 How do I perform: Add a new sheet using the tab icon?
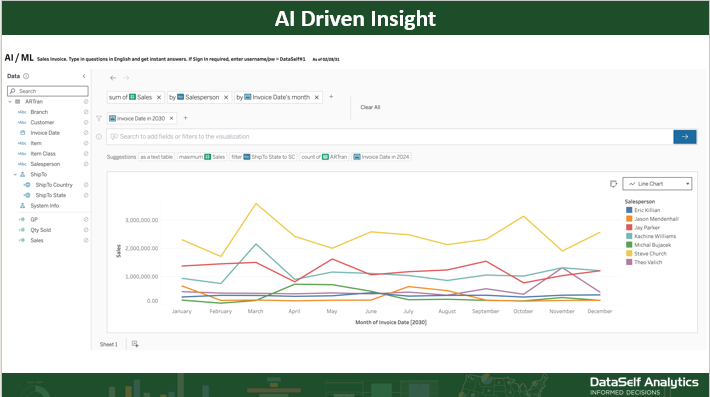click(x=135, y=344)
